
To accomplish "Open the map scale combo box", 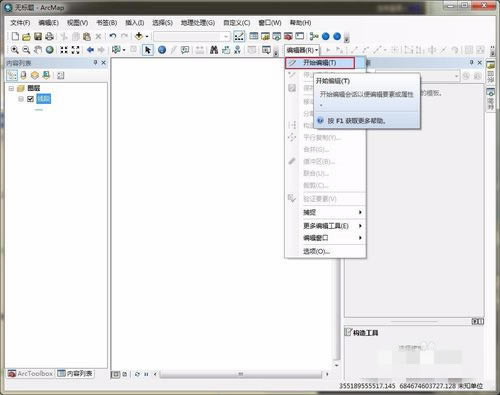I will [192, 36].
